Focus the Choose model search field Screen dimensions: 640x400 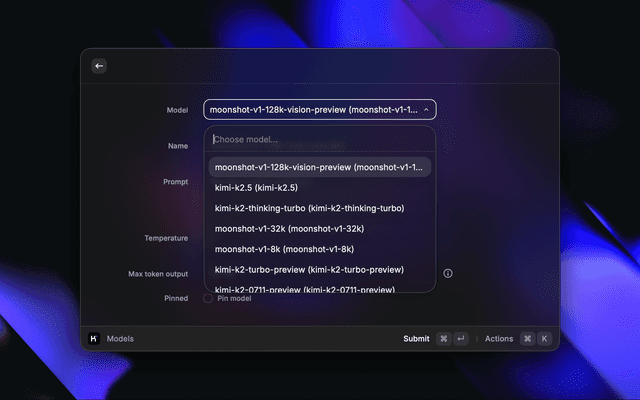tap(320, 139)
